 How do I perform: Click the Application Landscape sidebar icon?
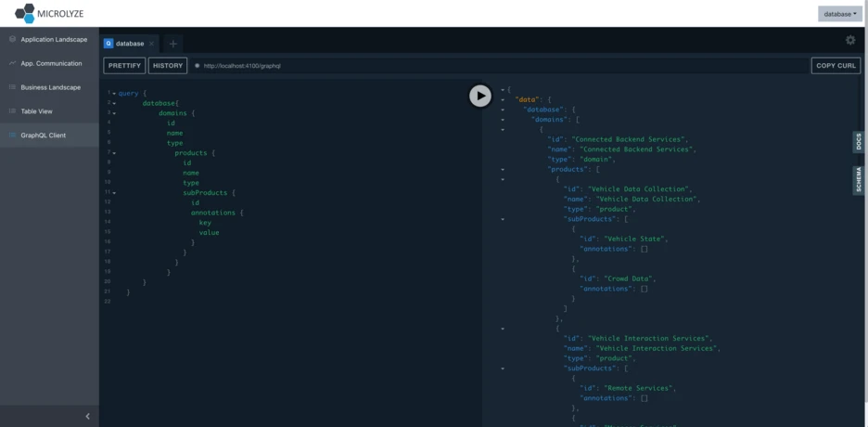pos(12,39)
